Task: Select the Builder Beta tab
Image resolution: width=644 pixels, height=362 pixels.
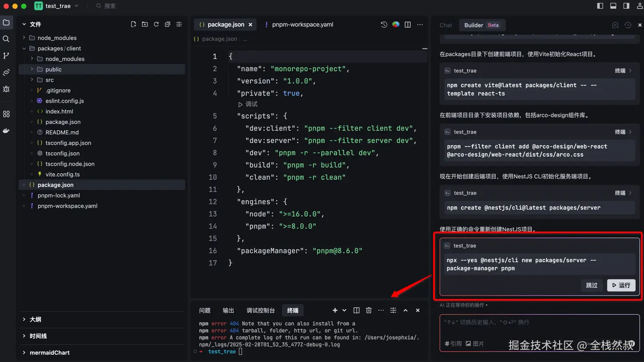Action: click(481, 25)
